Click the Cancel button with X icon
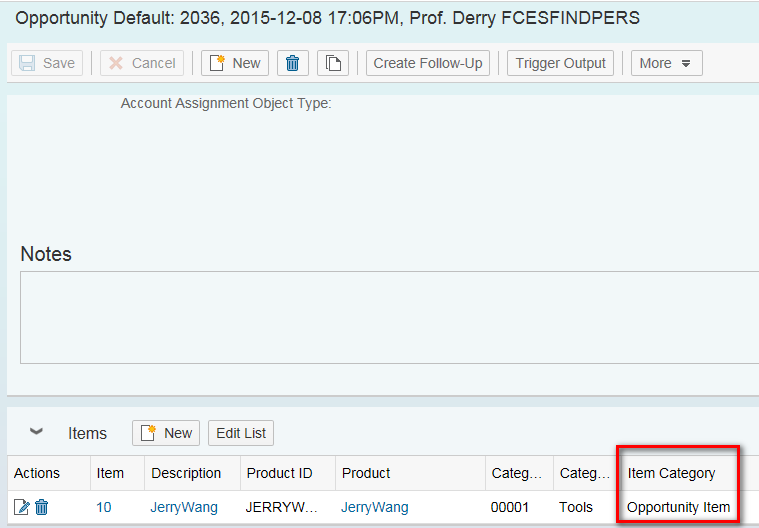759x528 pixels. tap(142, 63)
